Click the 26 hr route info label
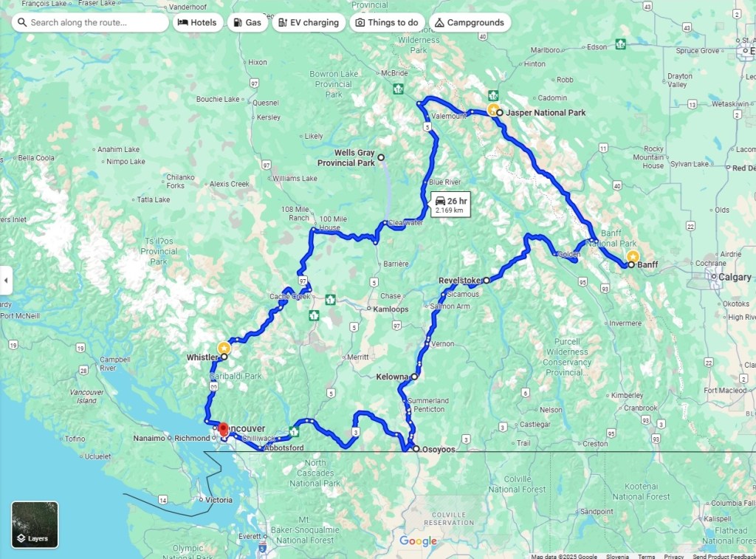This screenshot has width=756, height=559. [450, 205]
